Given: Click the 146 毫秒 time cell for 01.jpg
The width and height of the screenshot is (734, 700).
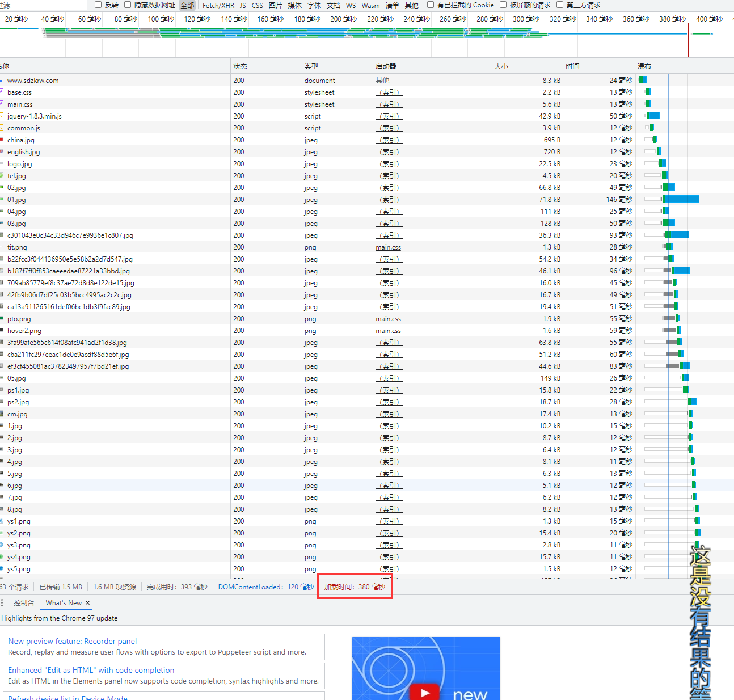Looking at the screenshot, I should coord(619,200).
